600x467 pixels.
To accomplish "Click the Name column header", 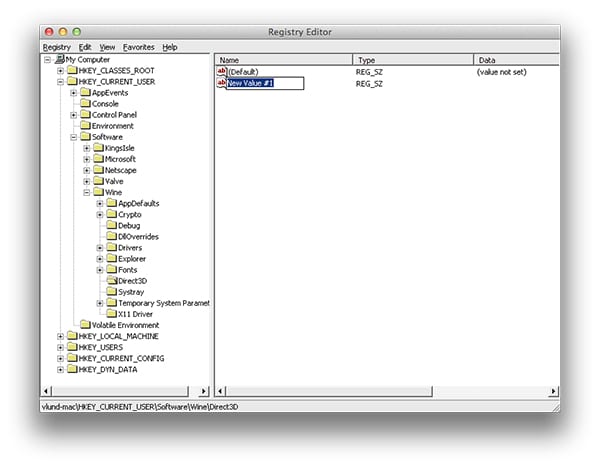I will (x=284, y=60).
